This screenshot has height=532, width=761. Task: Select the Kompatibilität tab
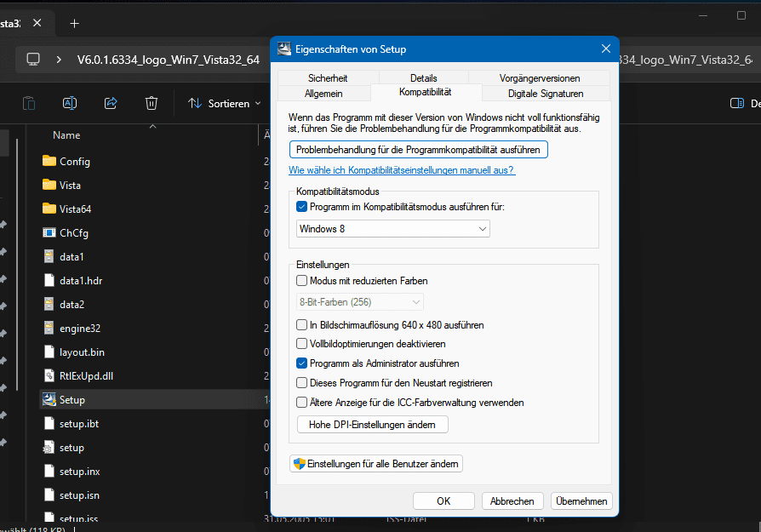(x=426, y=92)
